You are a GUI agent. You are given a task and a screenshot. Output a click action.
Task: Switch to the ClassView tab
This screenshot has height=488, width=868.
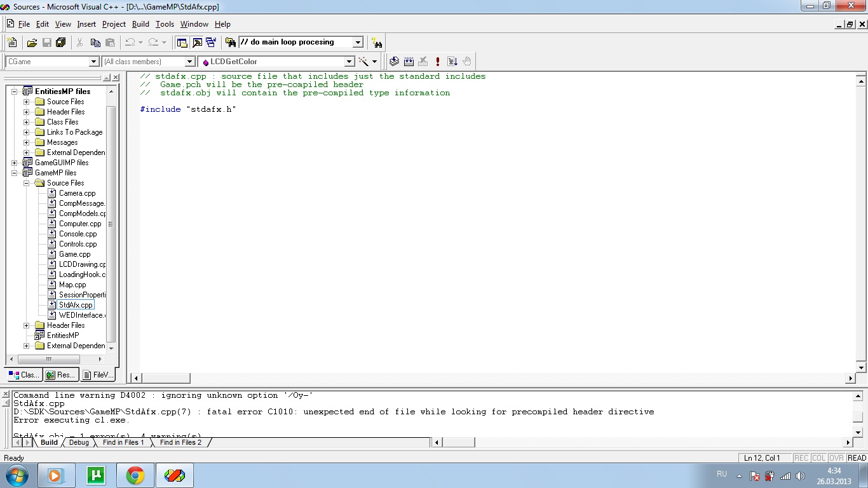pyautogui.click(x=24, y=375)
